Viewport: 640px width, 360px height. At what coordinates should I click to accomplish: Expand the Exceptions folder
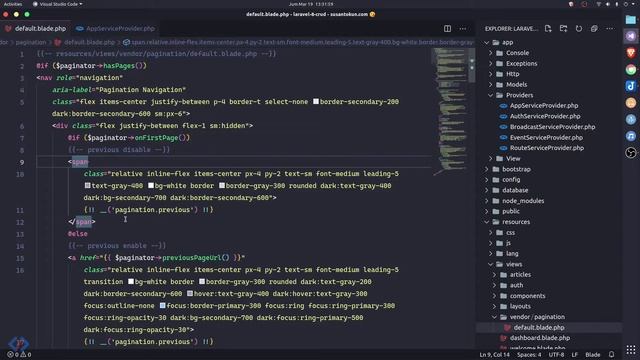(x=491, y=64)
